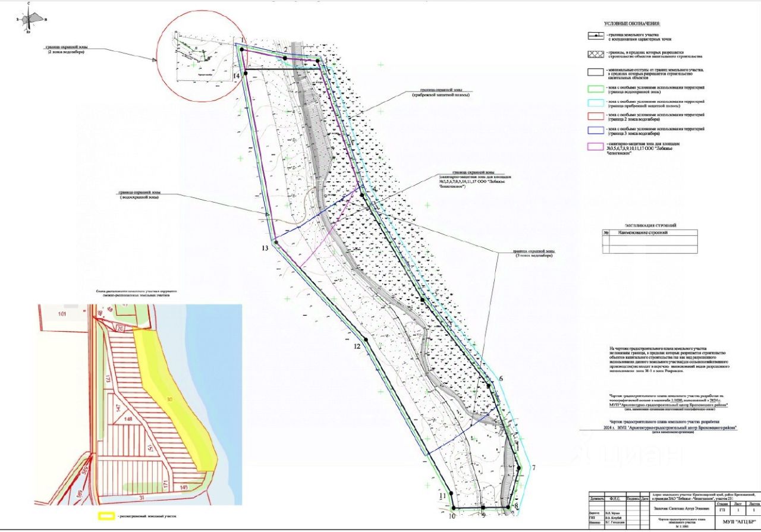The image size is (761, 532).
Task: Click the 'Наименование строений' column header
Action: coord(643,232)
